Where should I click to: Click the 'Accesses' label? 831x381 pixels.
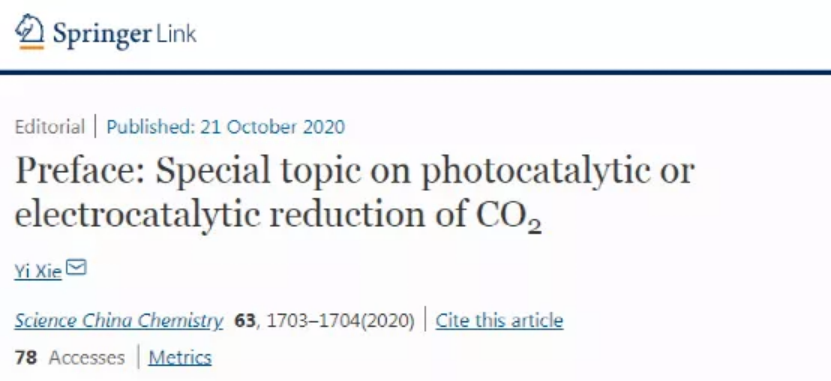tap(87, 358)
